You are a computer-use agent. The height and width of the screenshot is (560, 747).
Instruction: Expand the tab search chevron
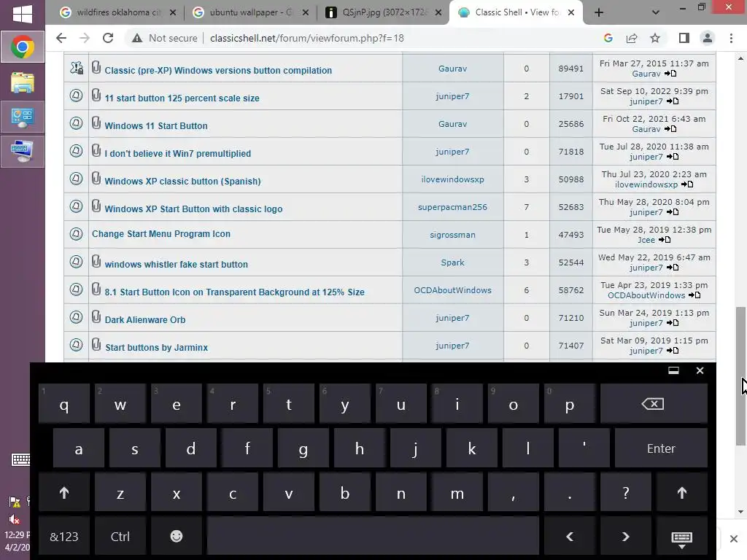tap(656, 13)
